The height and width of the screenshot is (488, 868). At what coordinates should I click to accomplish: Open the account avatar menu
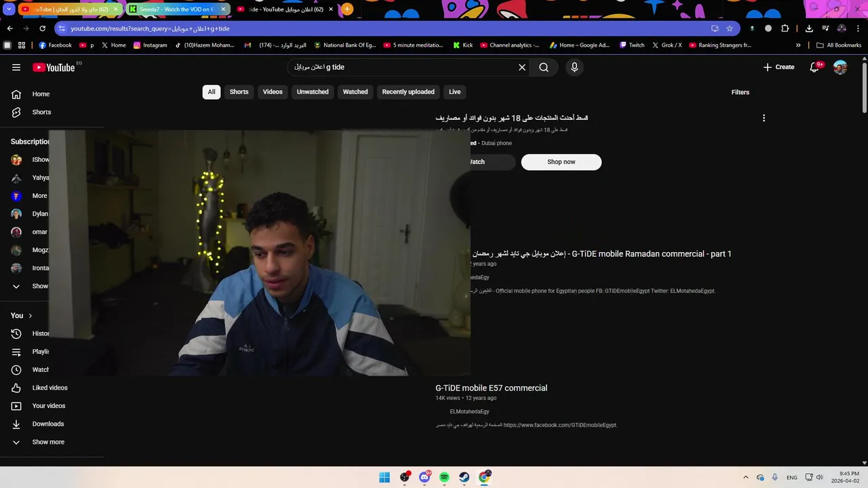pyautogui.click(x=840, y=67)
